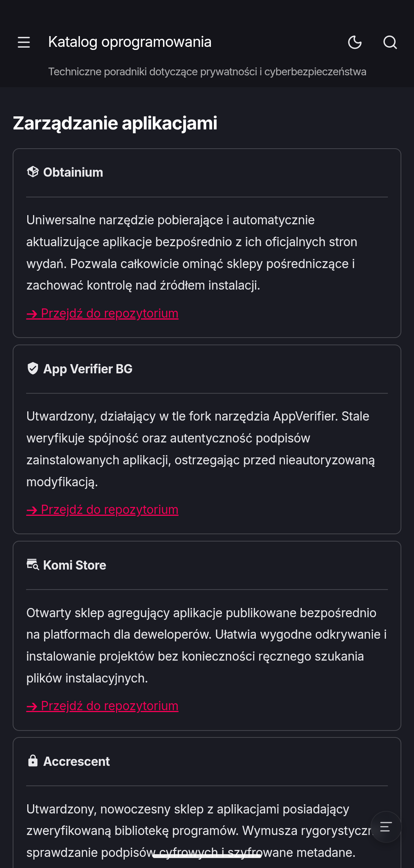Click the Obtainium description paragraph

[x=192, y=253]
